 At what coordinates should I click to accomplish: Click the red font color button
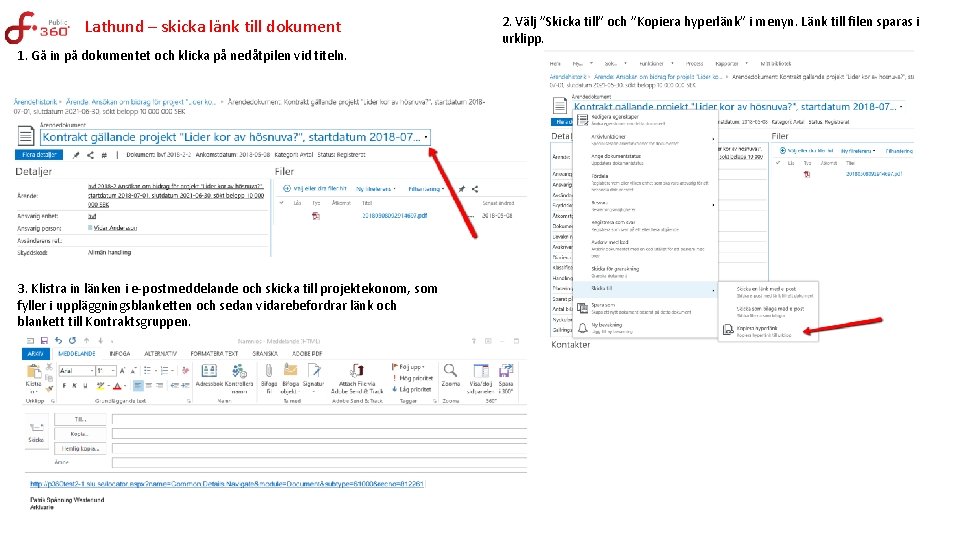pyautogui.click(x=118, y=386)
